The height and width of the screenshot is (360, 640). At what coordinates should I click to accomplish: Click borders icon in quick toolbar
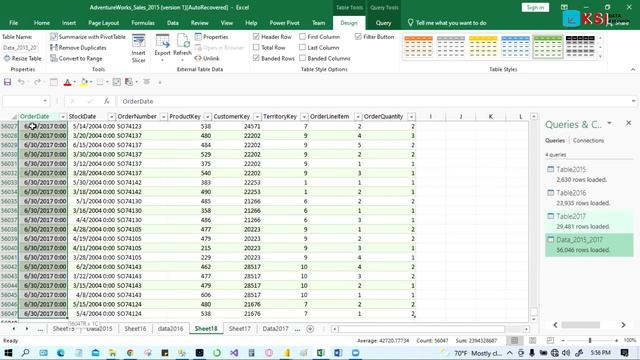[x=100, y=82]
